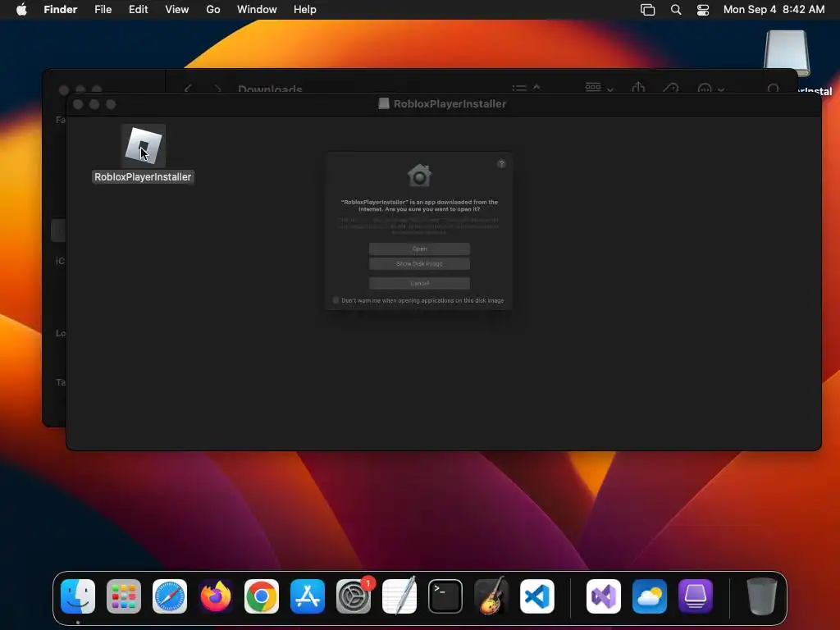The height and width of the screenshot is (630, 840).
Task: Launch Terminal from the Dock
Action: 445,596
